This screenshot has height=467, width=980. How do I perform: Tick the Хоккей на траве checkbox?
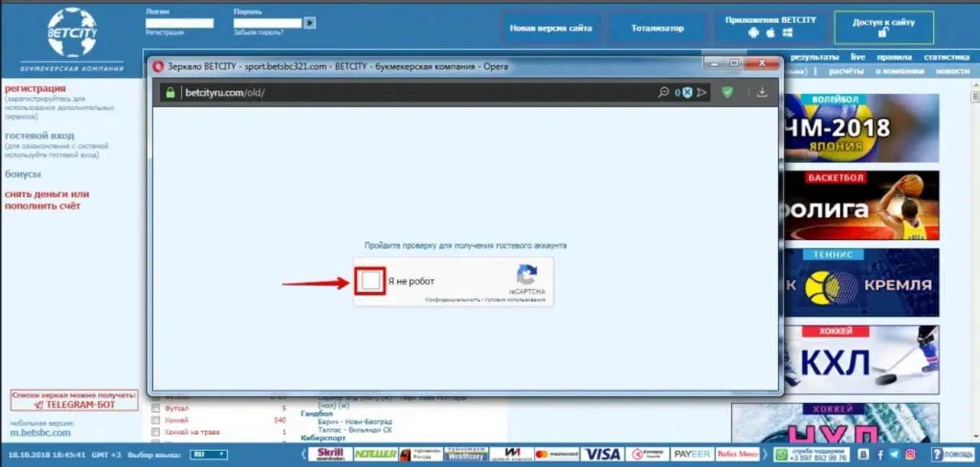(155, 432)
